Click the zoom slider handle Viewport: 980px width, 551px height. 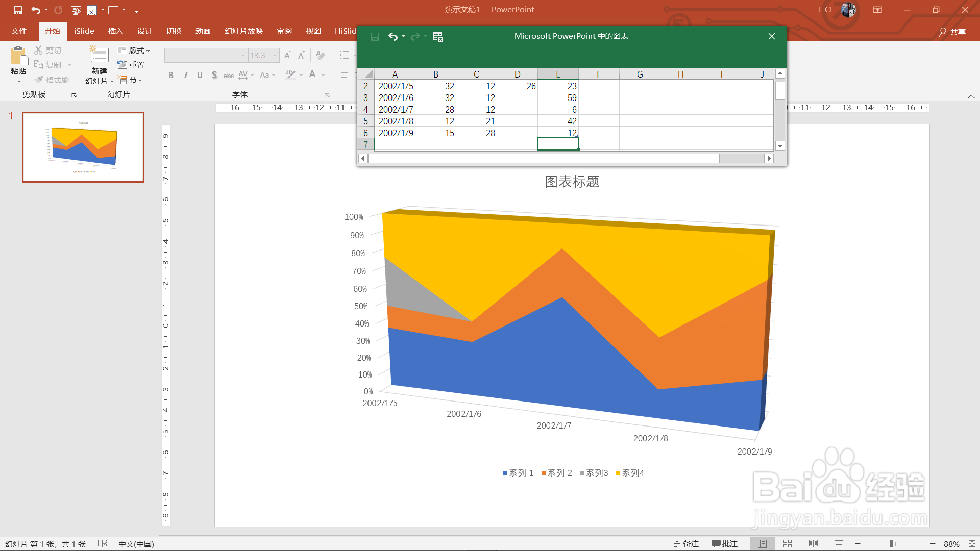(x=892, y=544)
